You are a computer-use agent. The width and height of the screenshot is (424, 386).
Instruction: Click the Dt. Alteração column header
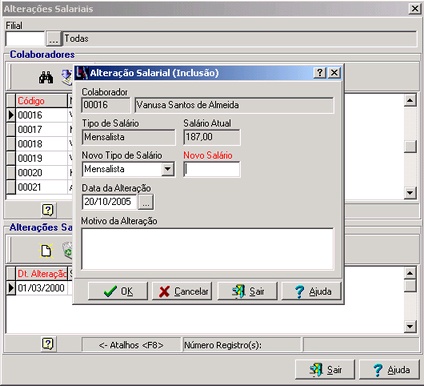click(42, 274)
